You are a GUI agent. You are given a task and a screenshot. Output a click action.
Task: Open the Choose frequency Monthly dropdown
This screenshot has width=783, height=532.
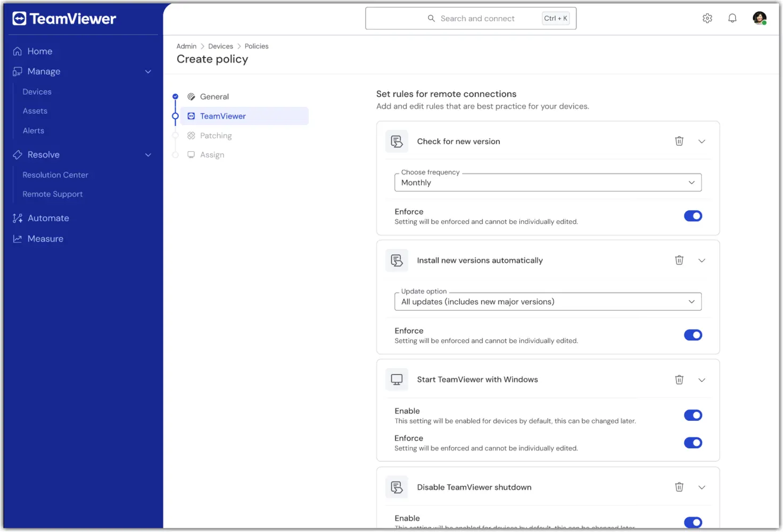tap(548, 182)
